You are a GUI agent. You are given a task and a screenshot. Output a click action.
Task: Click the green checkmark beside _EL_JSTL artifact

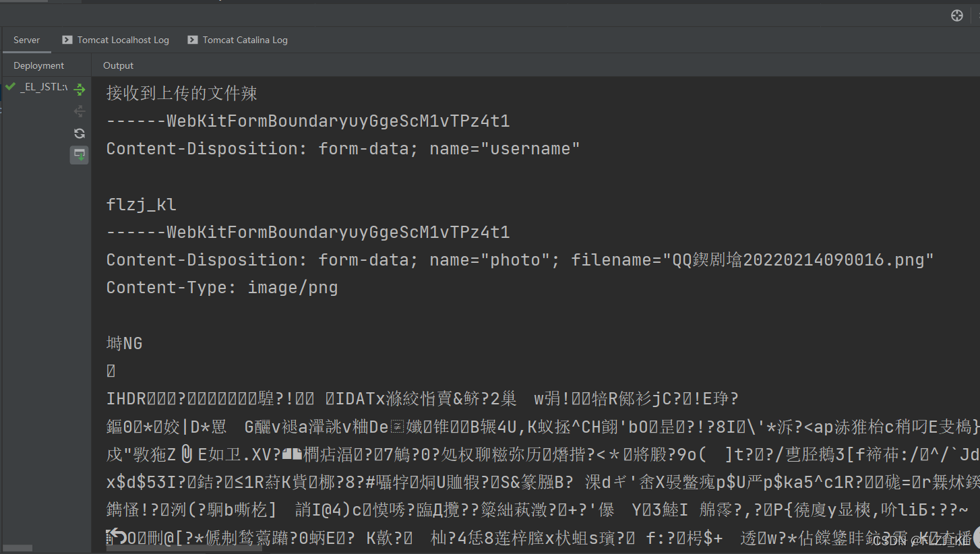pos(10,86)
